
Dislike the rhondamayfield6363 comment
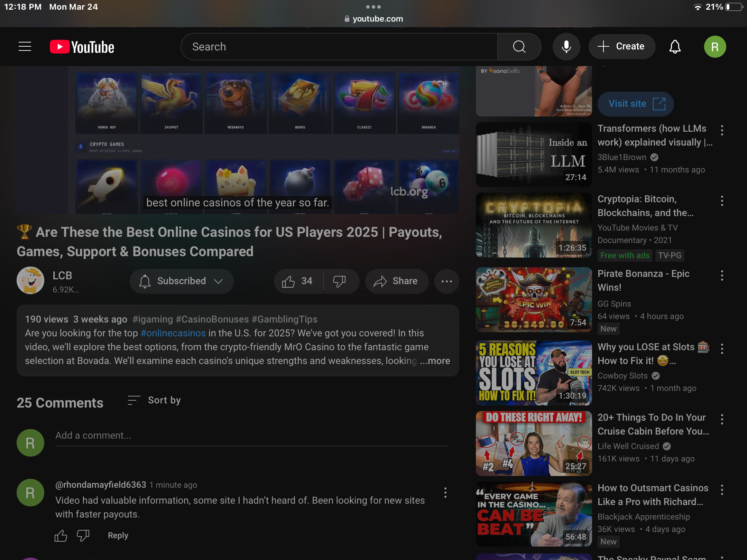tap(83, 536)
